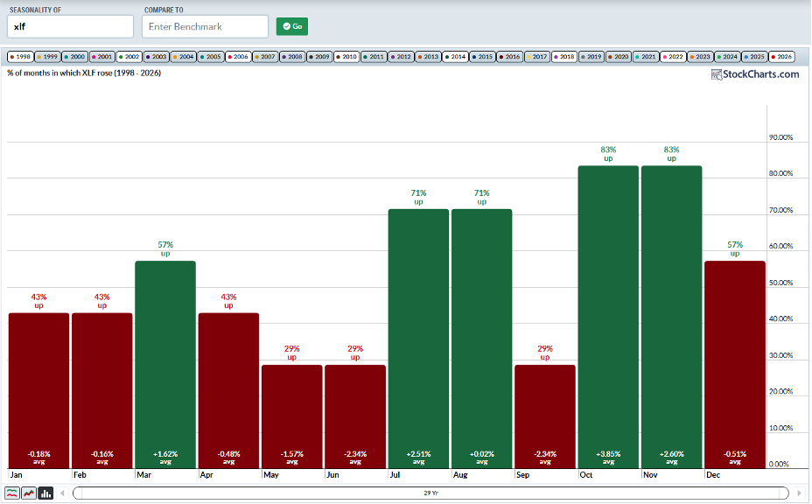Toggle the 2006 year chip
Viewport: 812px width, 504px height.
[238, 57]
